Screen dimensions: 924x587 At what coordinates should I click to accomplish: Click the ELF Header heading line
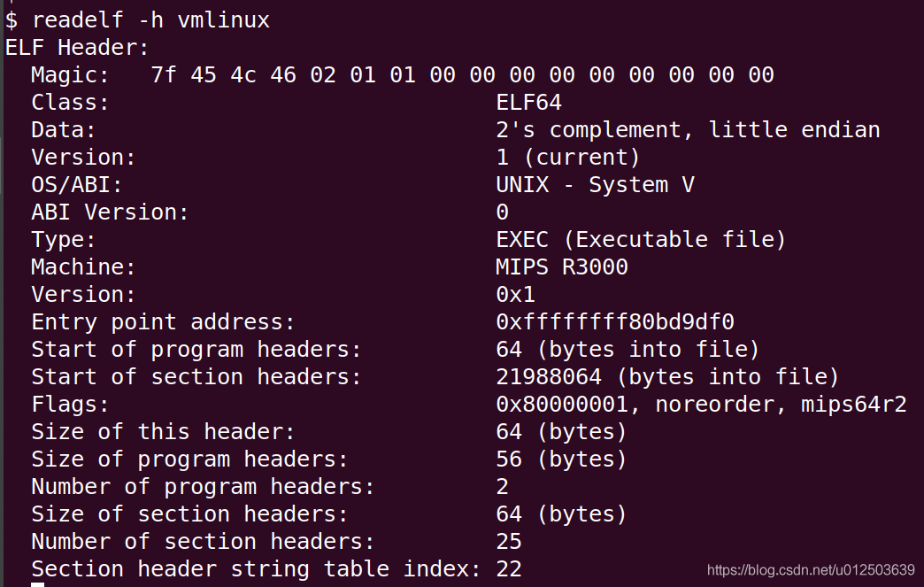click(x=78, y=48)
